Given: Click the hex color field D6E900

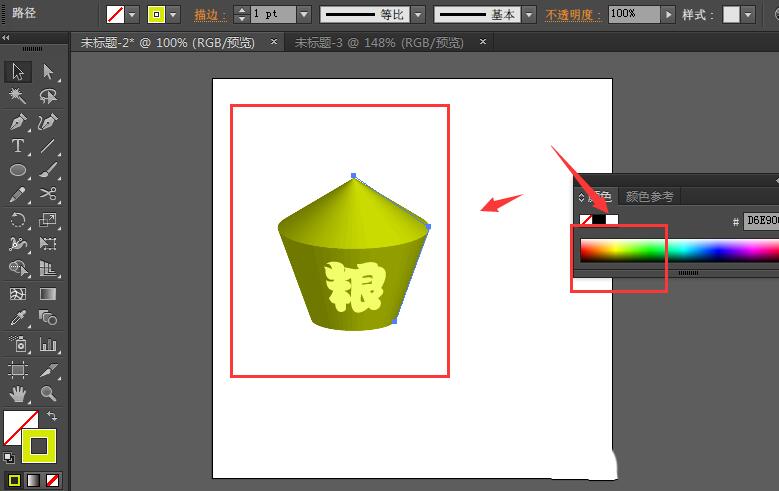Looking at the screenshot, I should (761, 221).
